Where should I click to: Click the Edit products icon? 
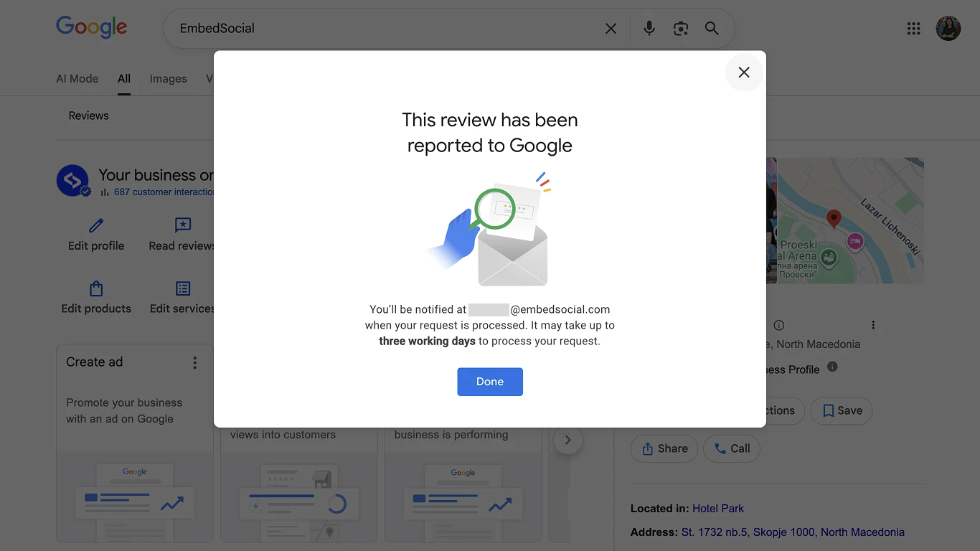pyautogui.click(x=95, y=288)
